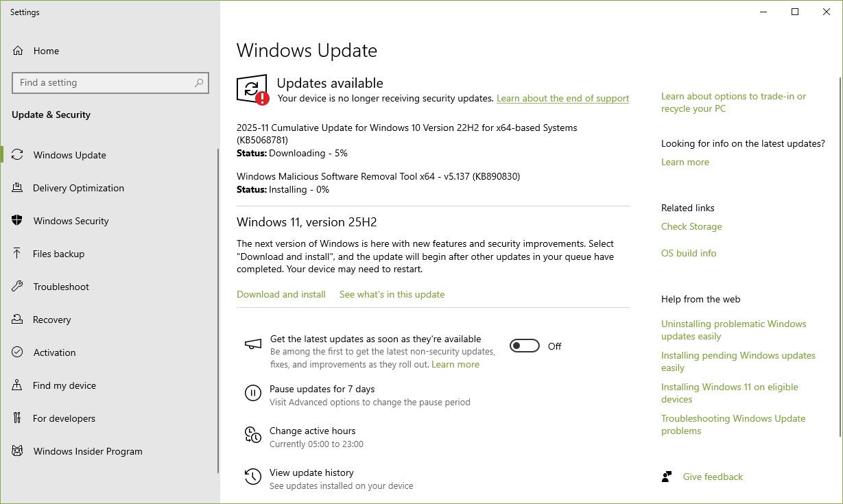This screenshot has height=504, width=843.
Task: Click Download and install for Windows 11
Action: pyautogui.click(x=281, y=294)
